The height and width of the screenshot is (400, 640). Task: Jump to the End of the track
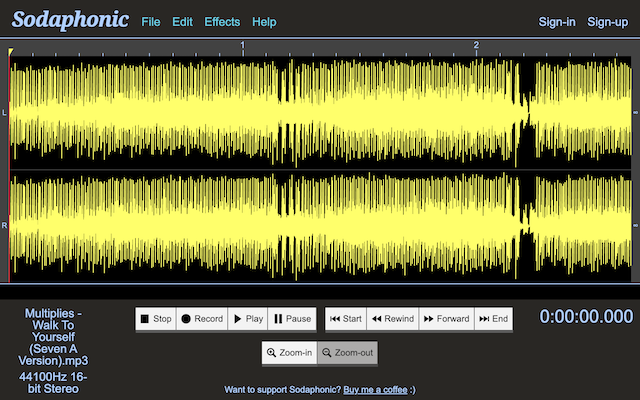493,319
